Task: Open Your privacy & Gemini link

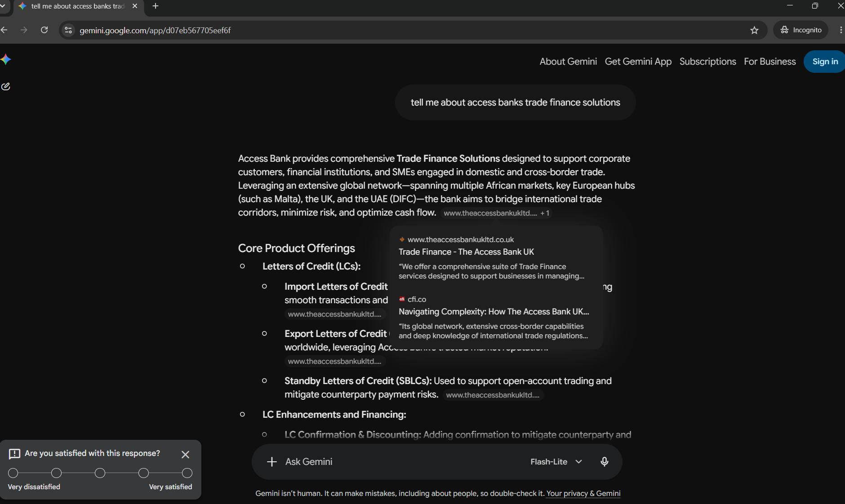Action: point(583,493)
